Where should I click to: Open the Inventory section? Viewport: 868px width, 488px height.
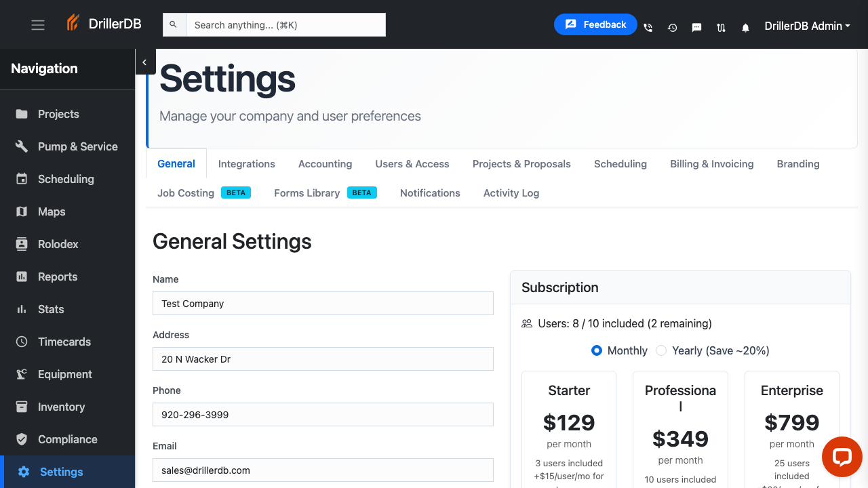tap(62, 407)
